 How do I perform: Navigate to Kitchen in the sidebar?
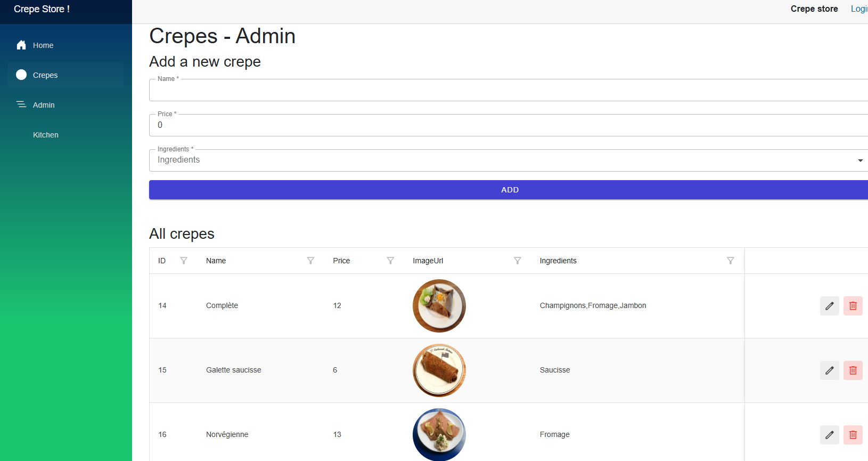(x=46, y=135)
